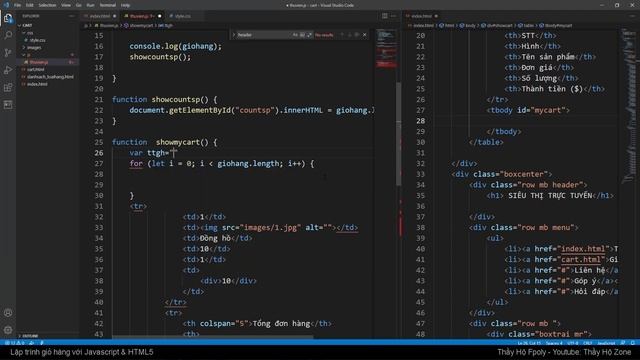The width and height of the screenshot is (640, 360).
Task: Click the left editor minimap
Action: (386, 49)
